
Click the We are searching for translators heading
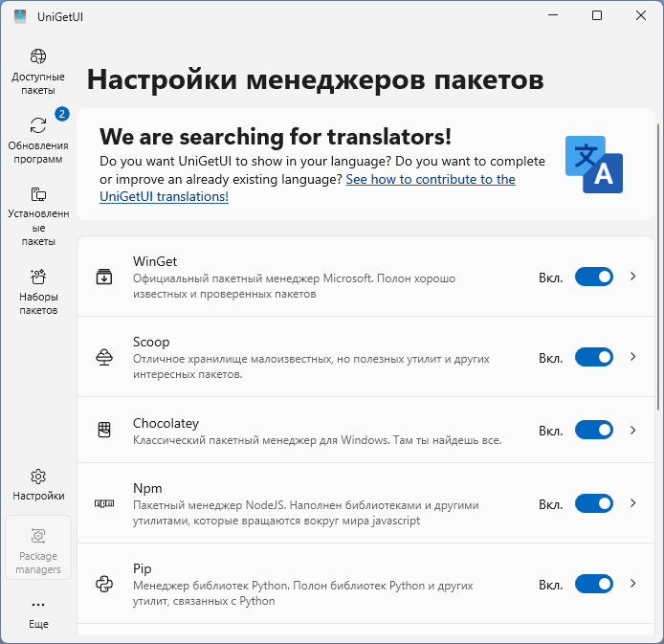(276, 137)
